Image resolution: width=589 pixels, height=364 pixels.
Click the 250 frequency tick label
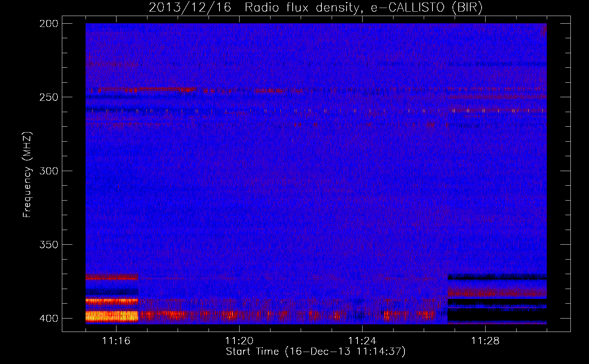[48, 97]
